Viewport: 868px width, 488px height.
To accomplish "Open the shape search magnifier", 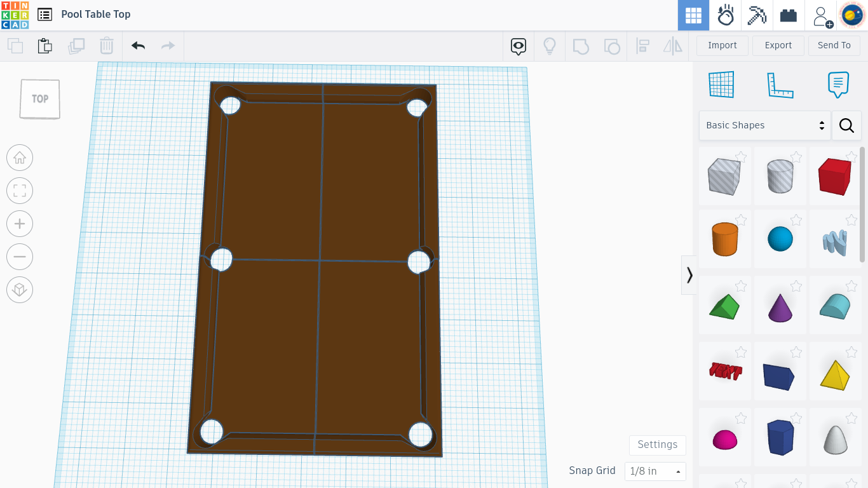I will [846, 125].
